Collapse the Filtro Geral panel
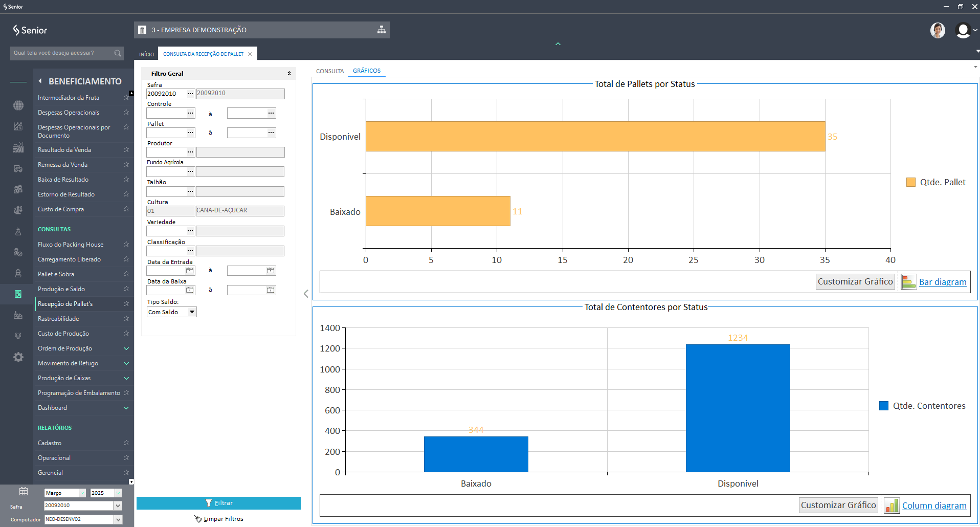 (289, 74)
